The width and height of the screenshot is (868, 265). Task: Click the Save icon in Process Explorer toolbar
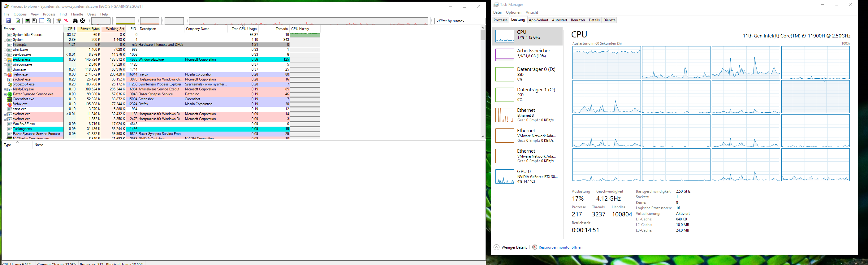pyautogui.click(x=8, y=21)
